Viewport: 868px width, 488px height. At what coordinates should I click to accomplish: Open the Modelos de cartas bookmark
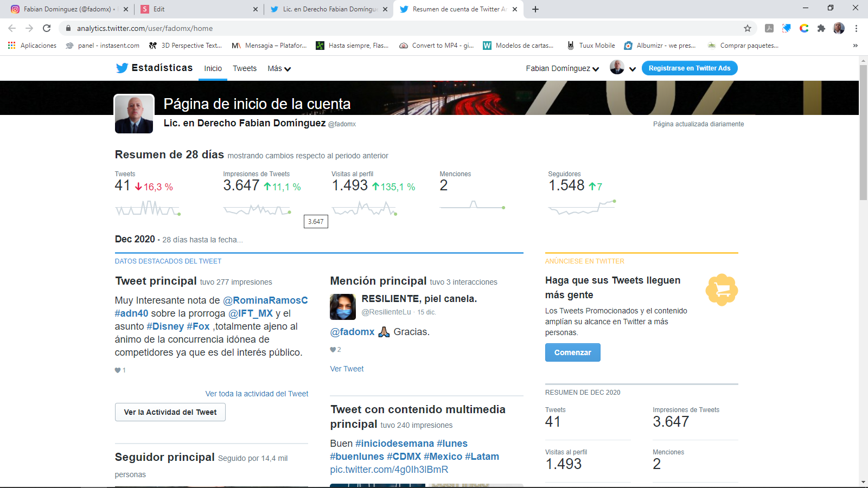[x=518, y=46]
